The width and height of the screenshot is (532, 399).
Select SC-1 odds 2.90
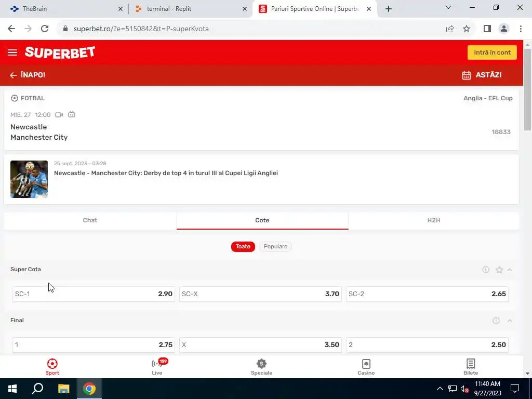coord(94,294)
